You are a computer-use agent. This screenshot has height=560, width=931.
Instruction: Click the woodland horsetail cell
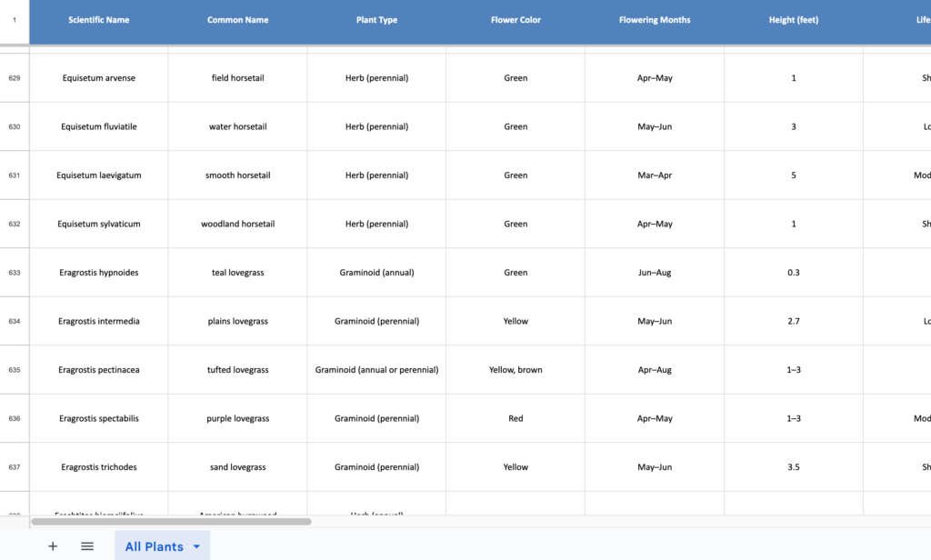click(x=237, y=224)
